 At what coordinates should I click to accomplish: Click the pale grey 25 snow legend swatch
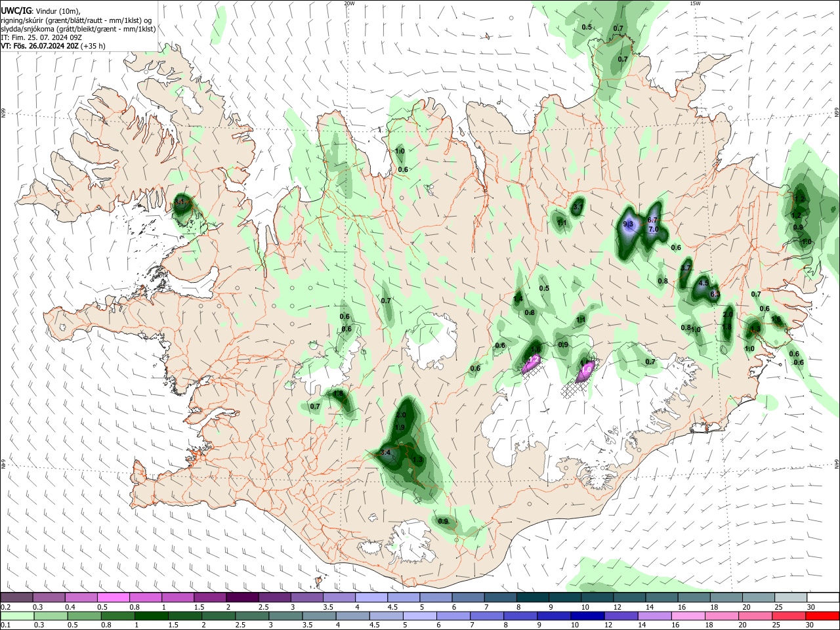(x=789, y=597)
